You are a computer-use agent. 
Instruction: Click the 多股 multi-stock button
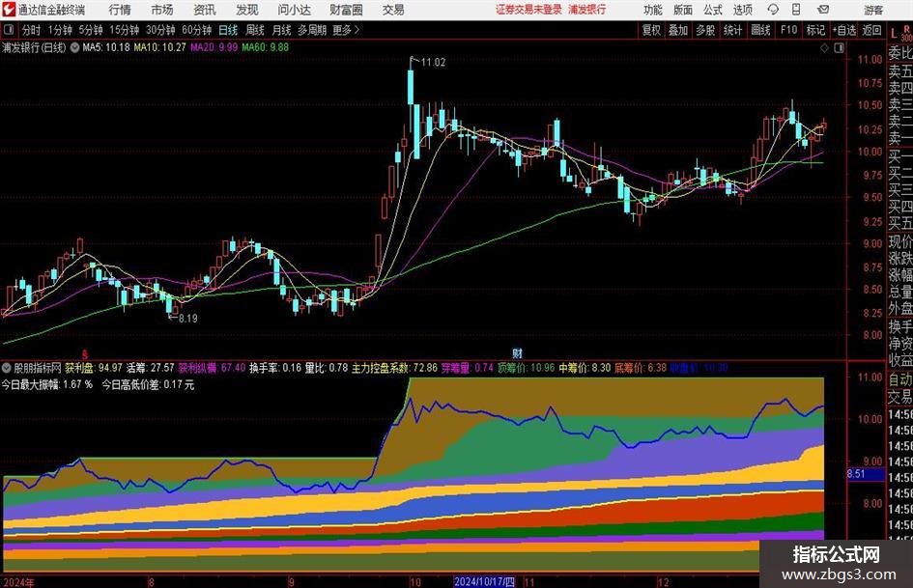(x=705, y=30)
